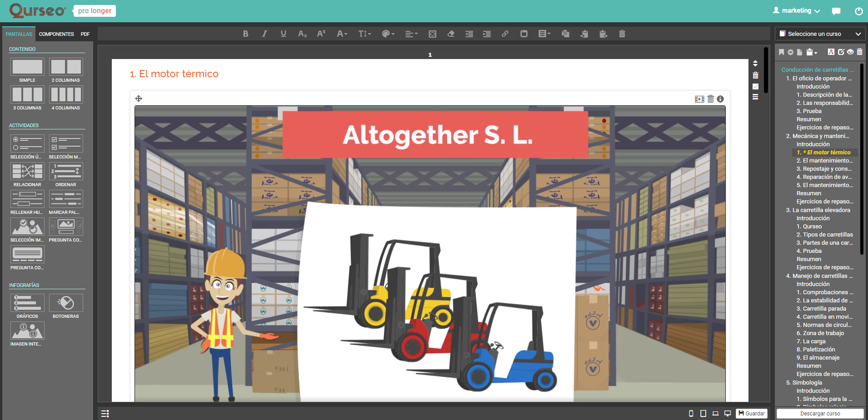This screenshot has height=420, width=868.
Task: Click the power logout icon
Action: (858, 11)
